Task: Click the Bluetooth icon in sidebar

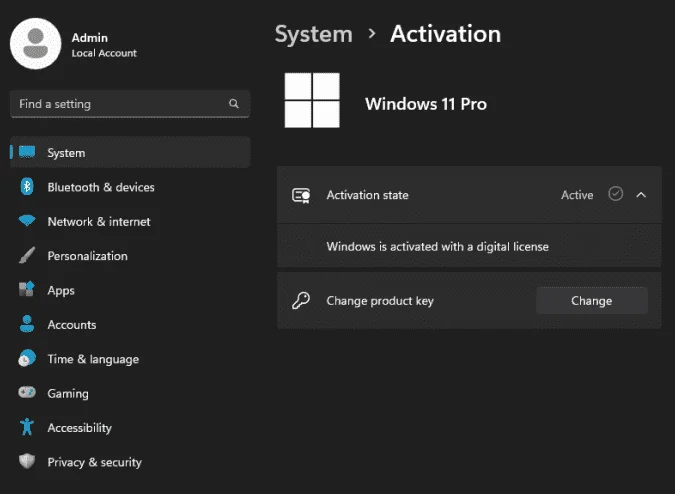Action: click(x=27, y=186)
